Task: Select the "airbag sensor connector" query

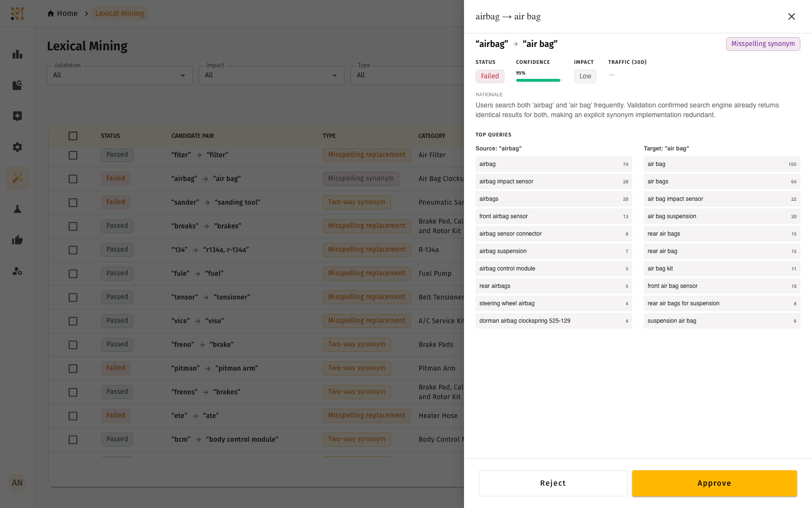Action: (554, 234)
